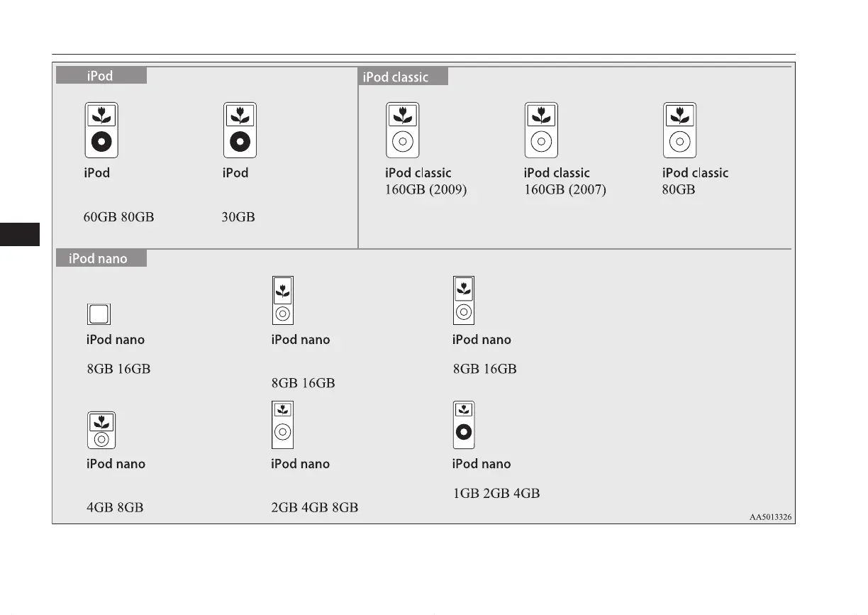
Task: Click the iPod icon above 30GB
Action: 240,131
